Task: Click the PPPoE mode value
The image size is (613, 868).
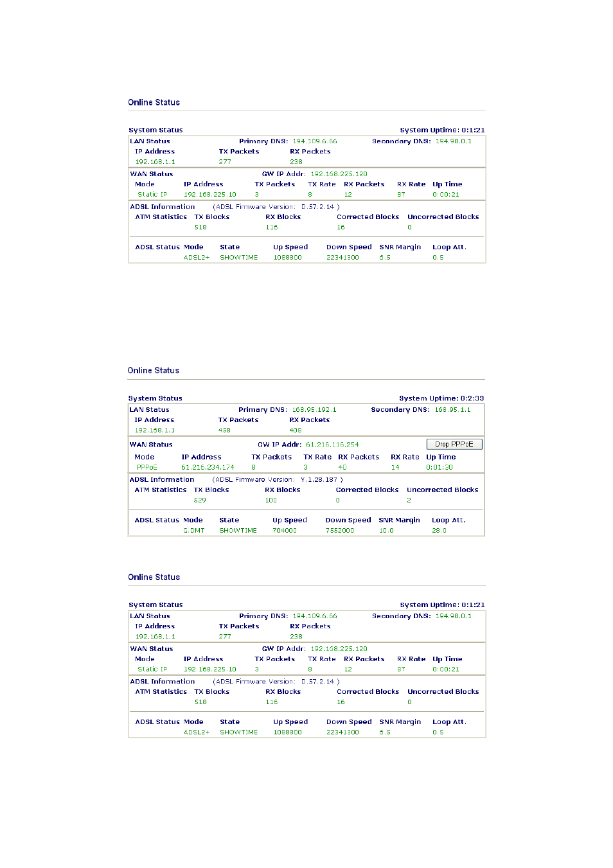Action: (x=147, y=468)
